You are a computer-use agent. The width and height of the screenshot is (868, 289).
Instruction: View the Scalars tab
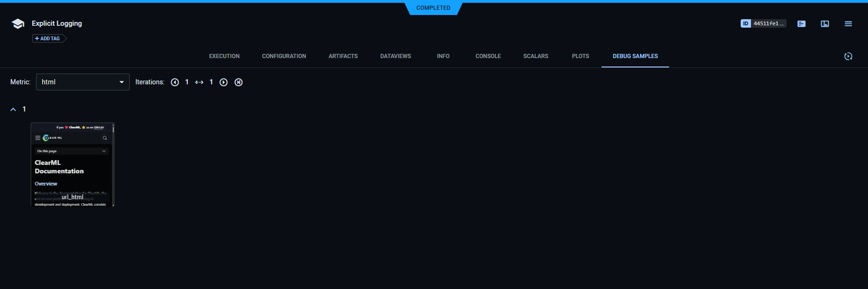536,56
